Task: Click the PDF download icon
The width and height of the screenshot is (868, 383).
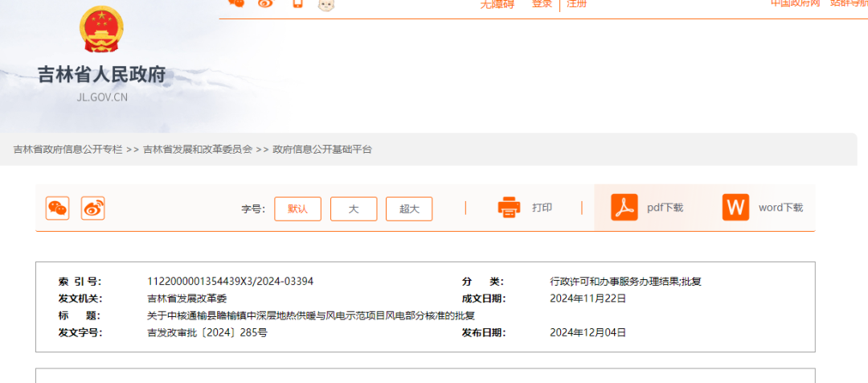Action: pyautogui.click(x=624, y=208)
